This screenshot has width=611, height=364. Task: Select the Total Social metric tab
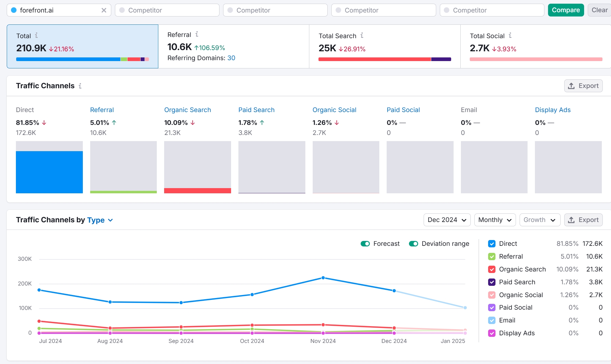point(536,46)
